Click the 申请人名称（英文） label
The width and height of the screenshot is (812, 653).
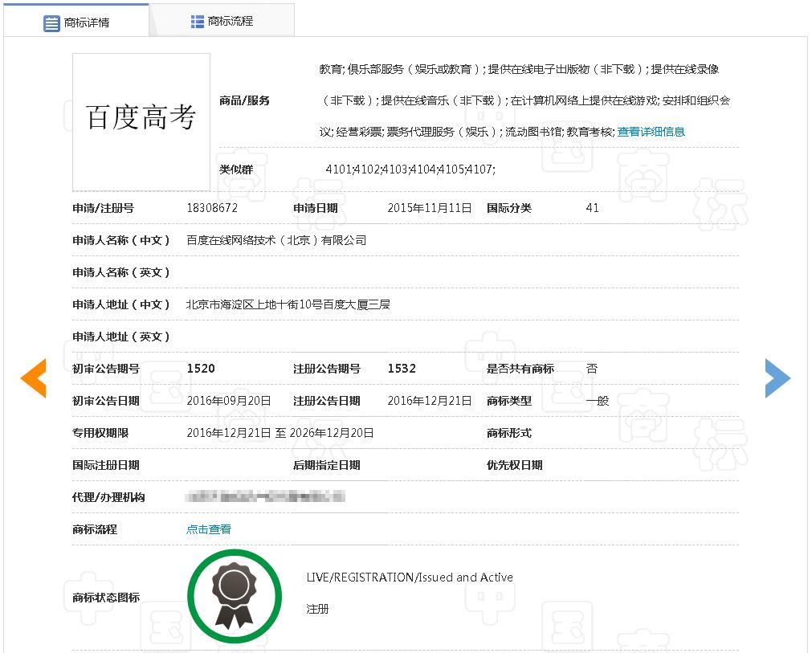point(121,272)
